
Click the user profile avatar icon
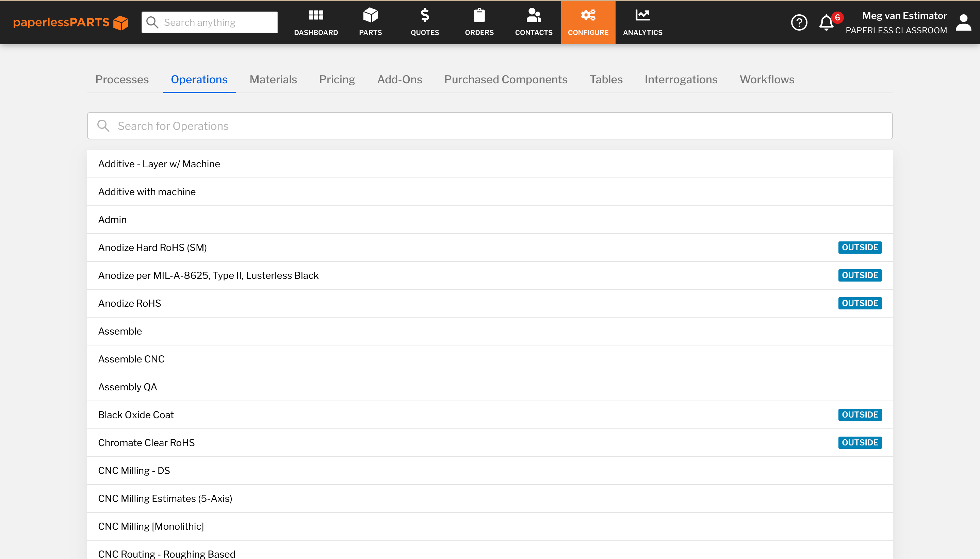pos(963,23)
